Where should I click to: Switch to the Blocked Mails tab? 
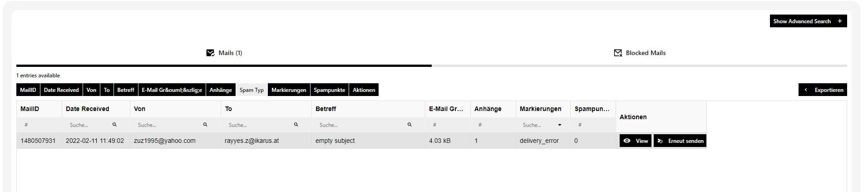click(639, 53)
